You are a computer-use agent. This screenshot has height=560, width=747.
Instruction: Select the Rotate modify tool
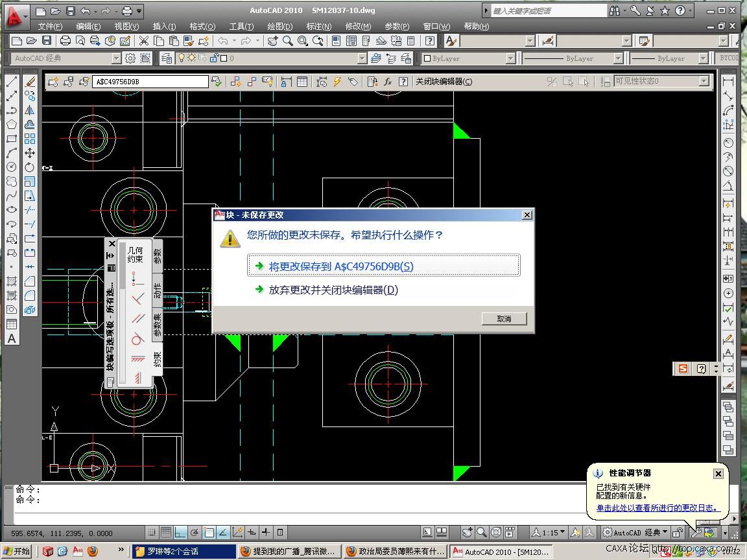pyautogui.click(x=30, y=167)
